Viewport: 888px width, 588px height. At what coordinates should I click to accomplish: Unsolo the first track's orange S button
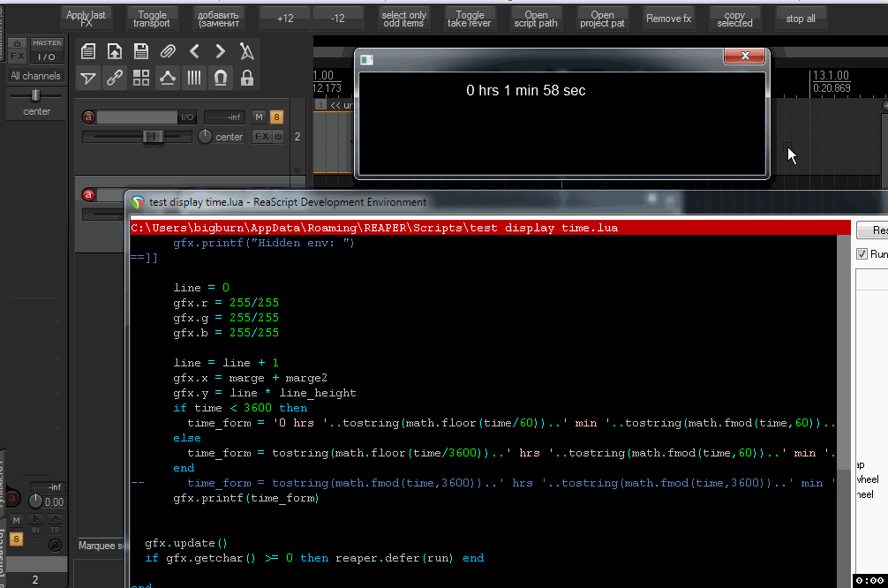[276, 117]
